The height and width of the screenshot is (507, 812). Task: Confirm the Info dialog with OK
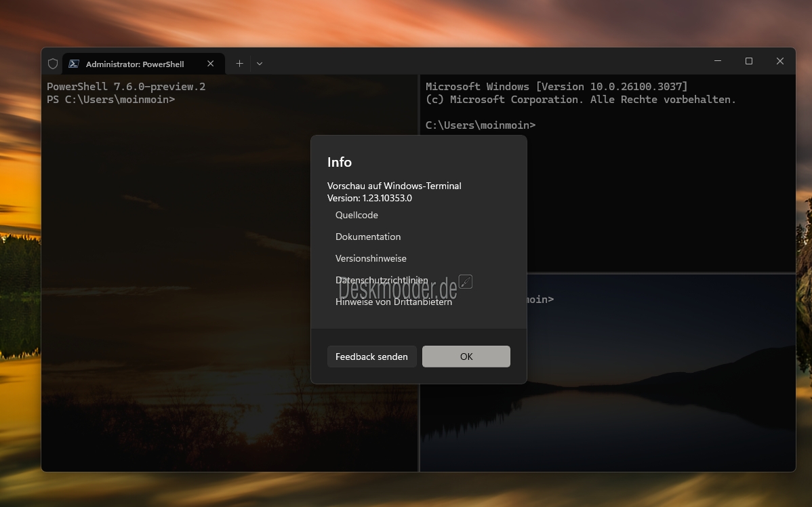pyautogui.click(x=466, y=357)
